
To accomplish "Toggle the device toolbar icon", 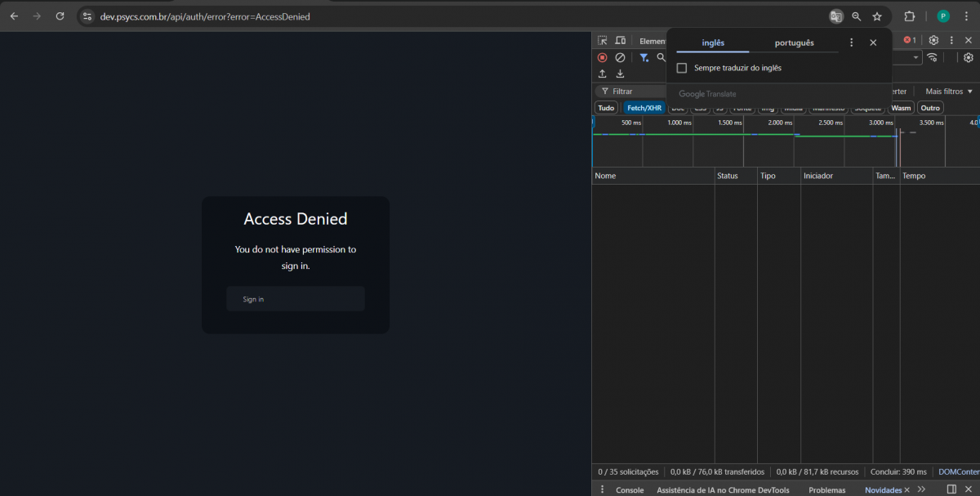I will point(620,41).
